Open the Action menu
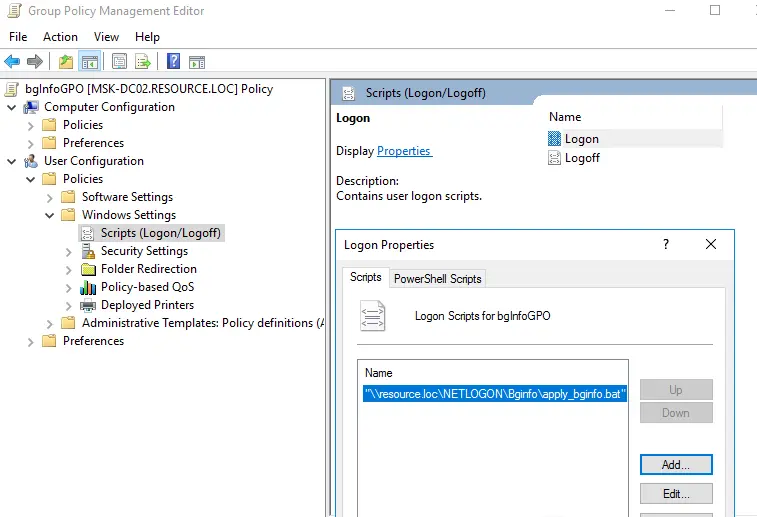 coord(60,37)
